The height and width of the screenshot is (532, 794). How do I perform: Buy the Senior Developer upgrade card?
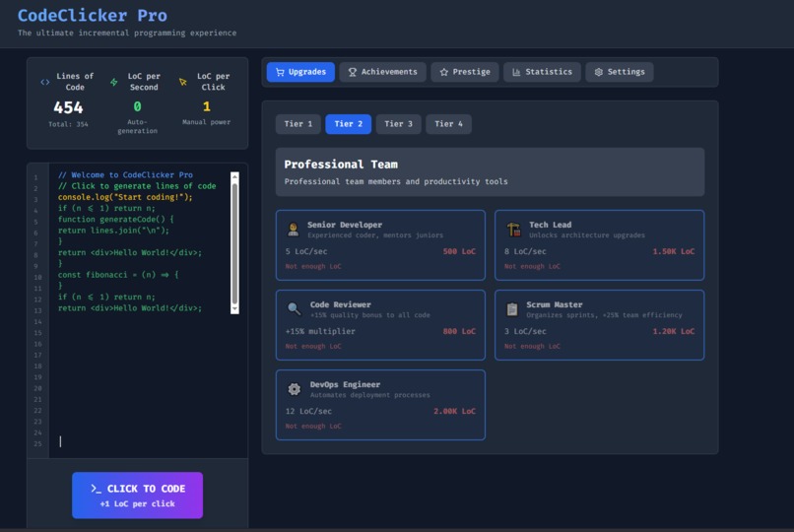point(380,245)
